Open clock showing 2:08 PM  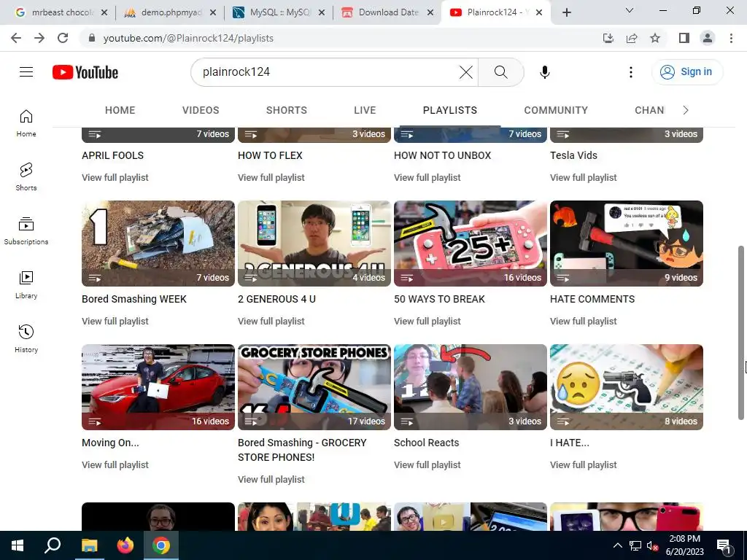(684, 545)
